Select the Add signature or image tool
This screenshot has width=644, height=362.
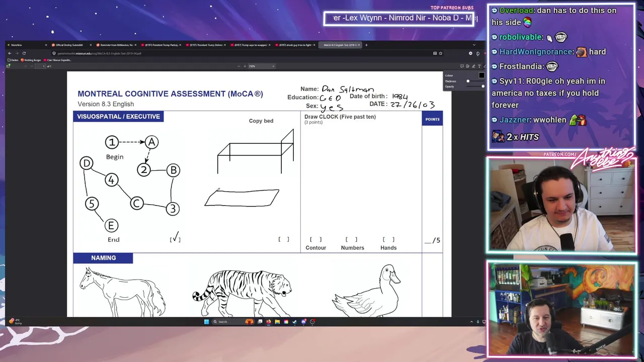pos(468,66)
